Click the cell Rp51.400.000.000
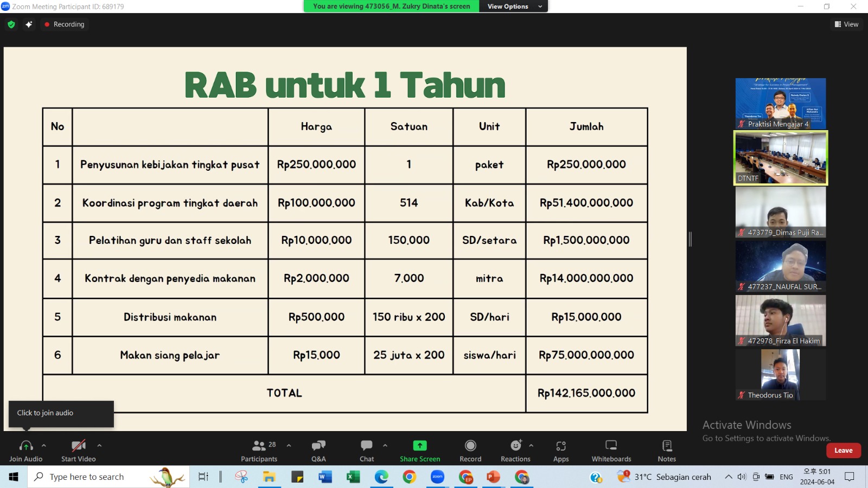The width and height of the screenshot is (868, 488). (586, 203)
